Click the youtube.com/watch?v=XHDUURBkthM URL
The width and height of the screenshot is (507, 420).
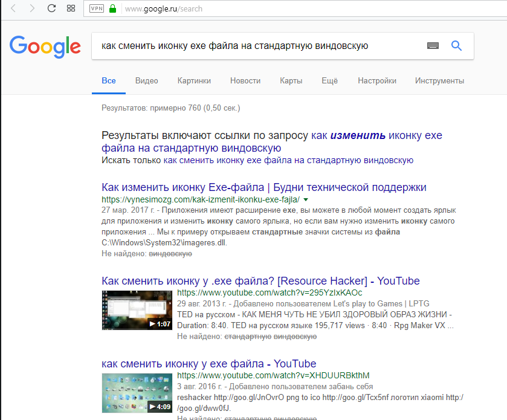click(x=273, y=375)
